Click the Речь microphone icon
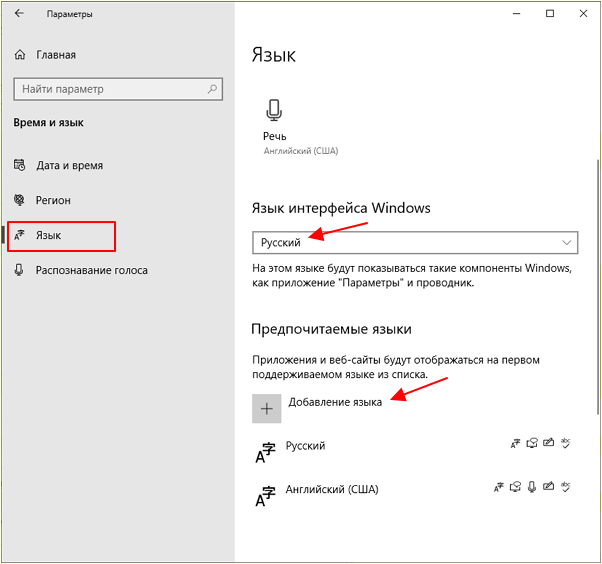This screenshot has height=564, width=602. click(274, 110)
